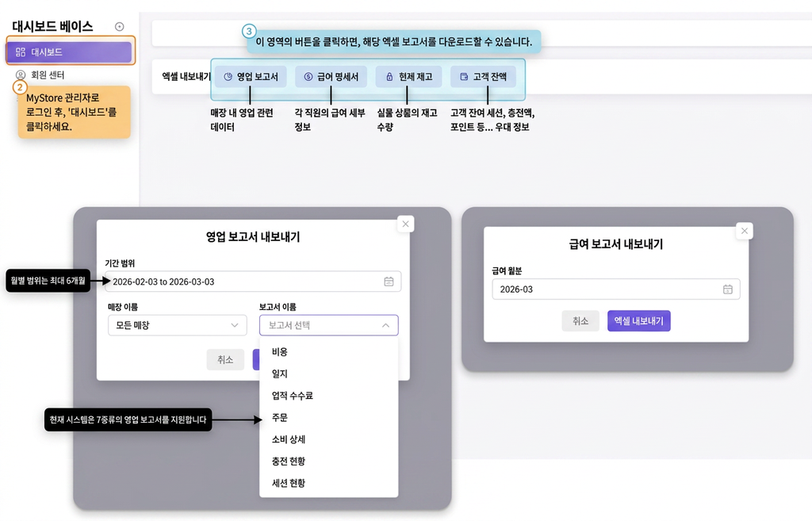
Task: Click the up chevron in 보고서 선택
Action: tap(386, 325)
